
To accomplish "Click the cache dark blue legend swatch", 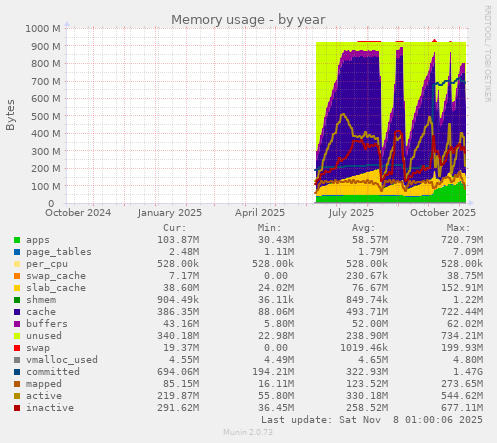I will point(17,312).
